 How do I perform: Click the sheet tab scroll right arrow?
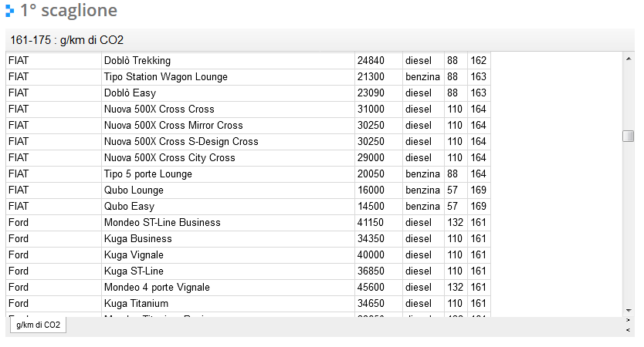coord(628,320)
